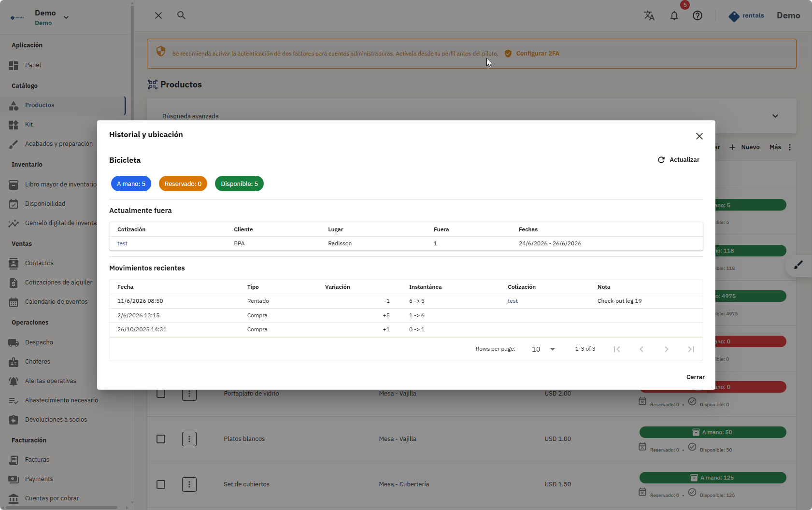Click the '2/6/2026 13:15' date cell
Viewport: 812px width, 510px height.
138,315
